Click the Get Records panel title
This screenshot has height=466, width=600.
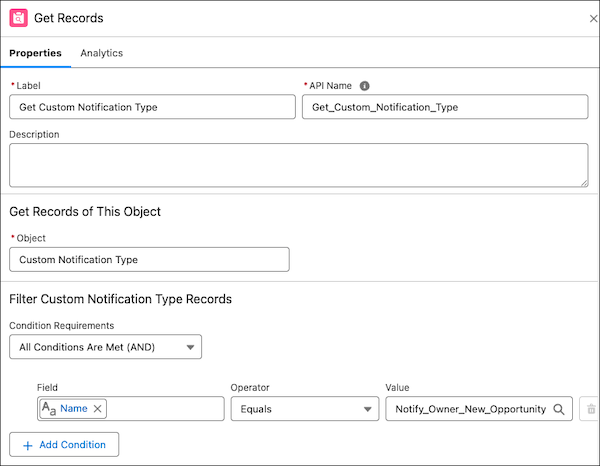(68, 18)
